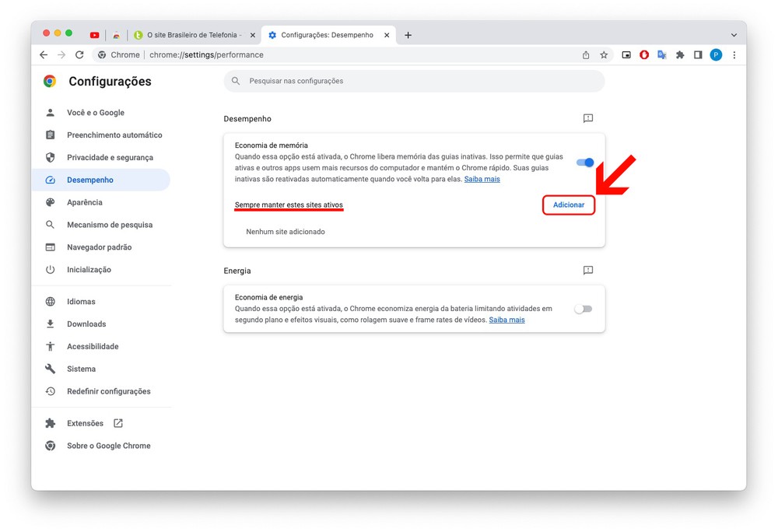Go to Privacidade e segurança settings
778x532 pixels.
click(110, 158)
